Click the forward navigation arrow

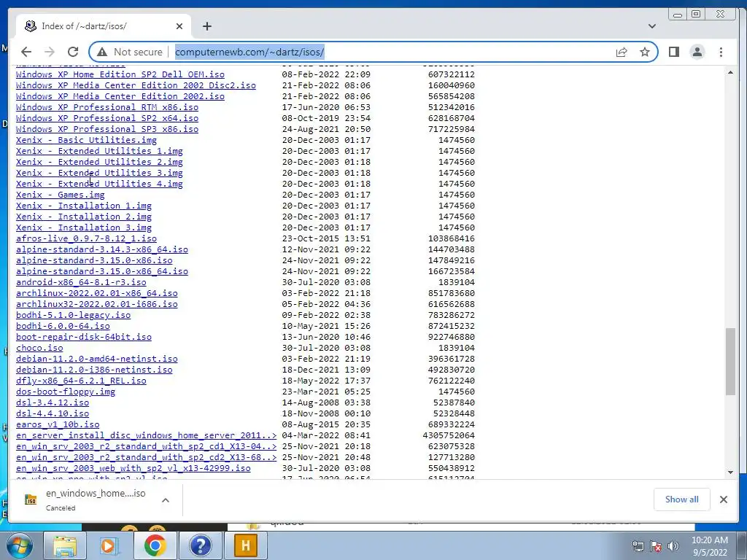click(x=50, y=52)
